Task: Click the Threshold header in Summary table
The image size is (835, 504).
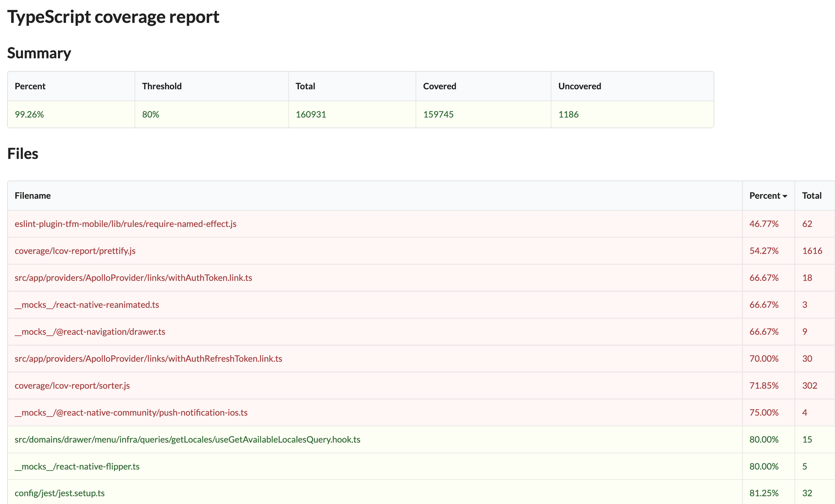Action: click(162, 86)
